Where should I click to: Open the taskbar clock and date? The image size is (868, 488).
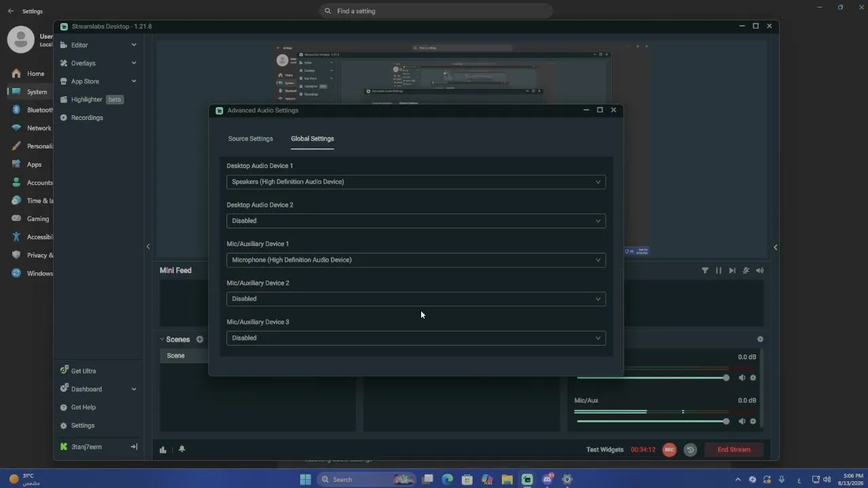(x=850, y=479)
